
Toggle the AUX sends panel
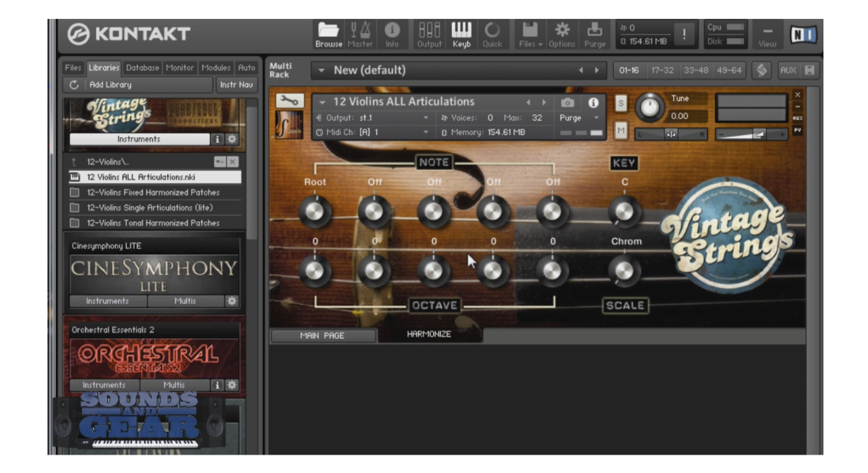click(788, 70)
